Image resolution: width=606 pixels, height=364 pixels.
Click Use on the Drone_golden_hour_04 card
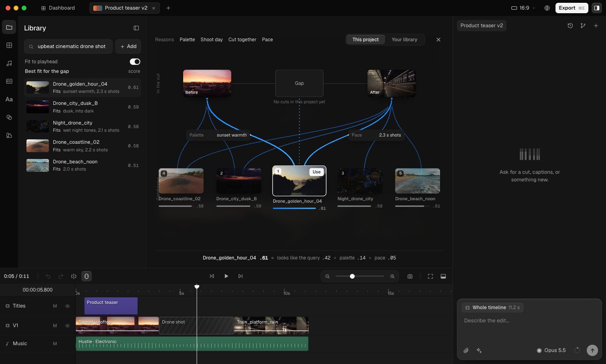coord(317,172)
